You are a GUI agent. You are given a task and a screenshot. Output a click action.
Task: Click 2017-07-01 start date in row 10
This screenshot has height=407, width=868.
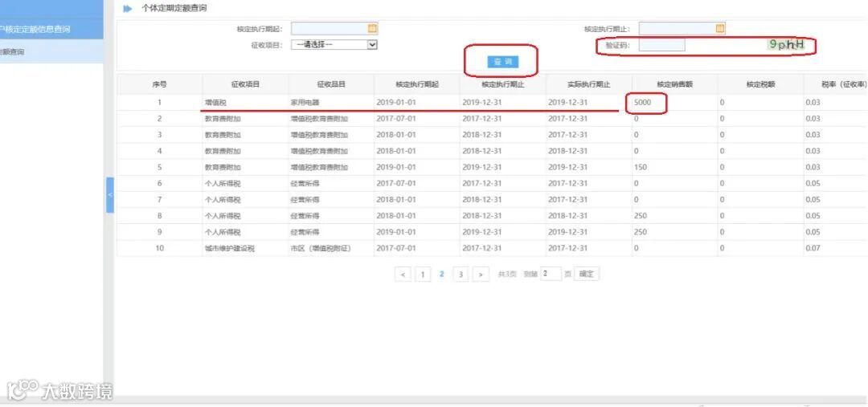coord(395,249)
